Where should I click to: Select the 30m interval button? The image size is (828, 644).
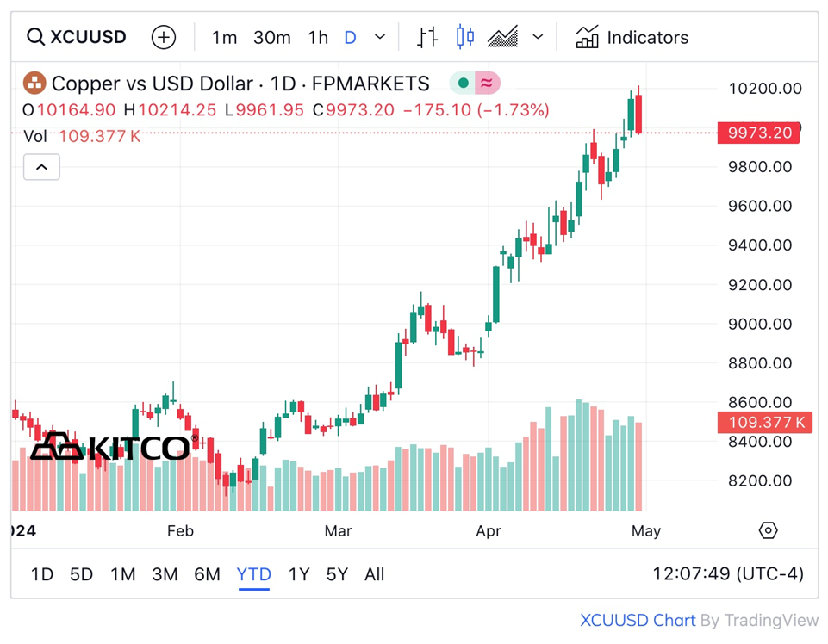point(271,37)
